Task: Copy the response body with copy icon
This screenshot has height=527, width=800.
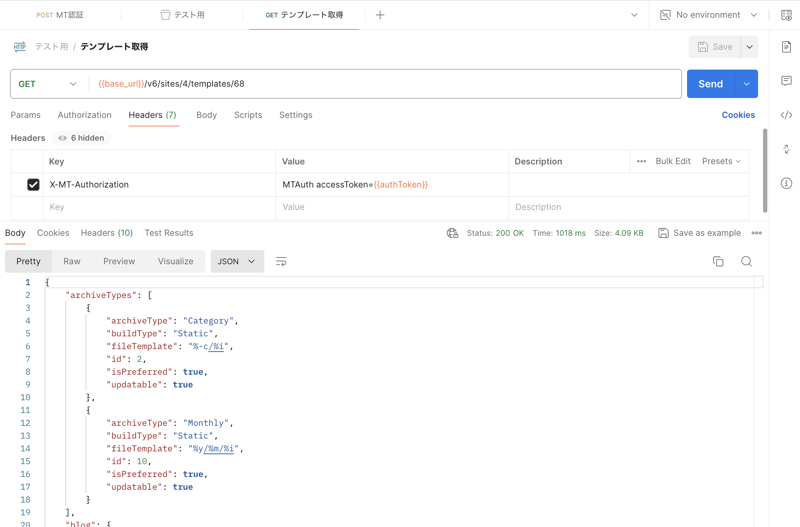Action: (x=718, y=261)
